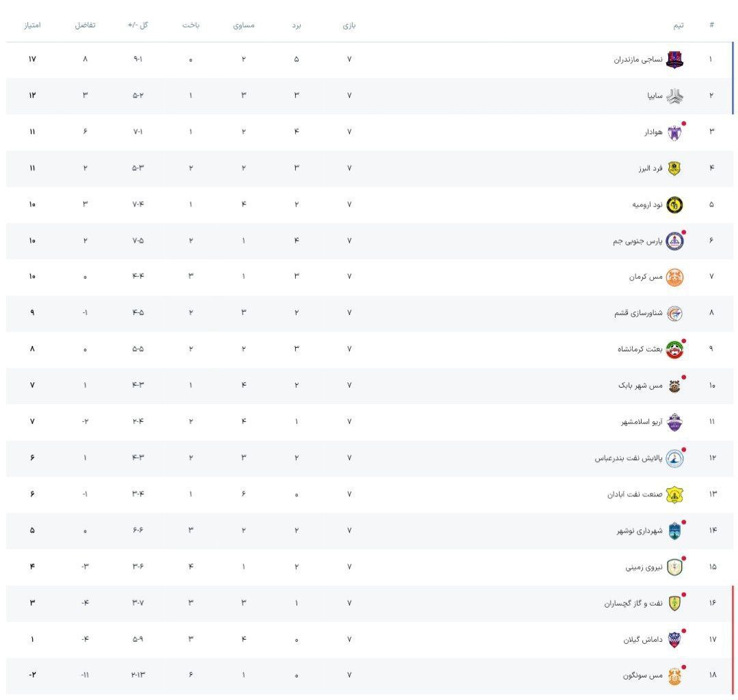Click the Shenavarsazi Qeshm team logo
The height and width of the screenshot is (700, 738).
click(x=674, y=313)
